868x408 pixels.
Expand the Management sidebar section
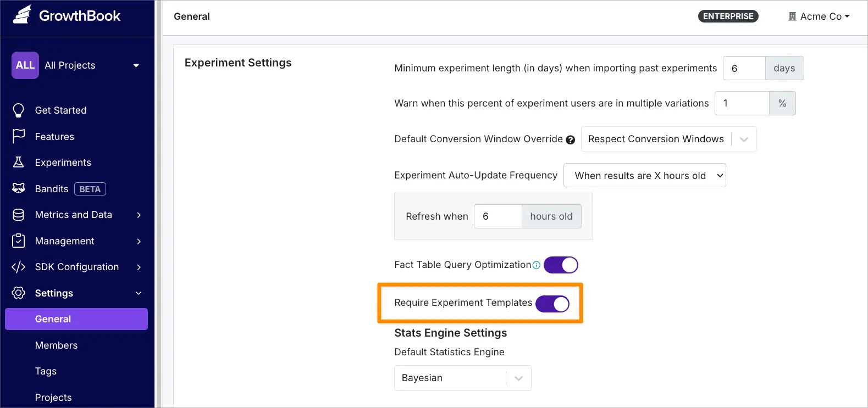[77, 241]
